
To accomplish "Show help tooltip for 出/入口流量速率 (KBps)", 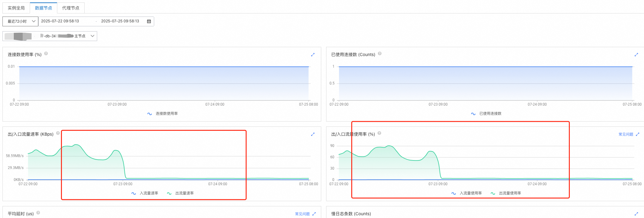I will [x=58, y=133].
